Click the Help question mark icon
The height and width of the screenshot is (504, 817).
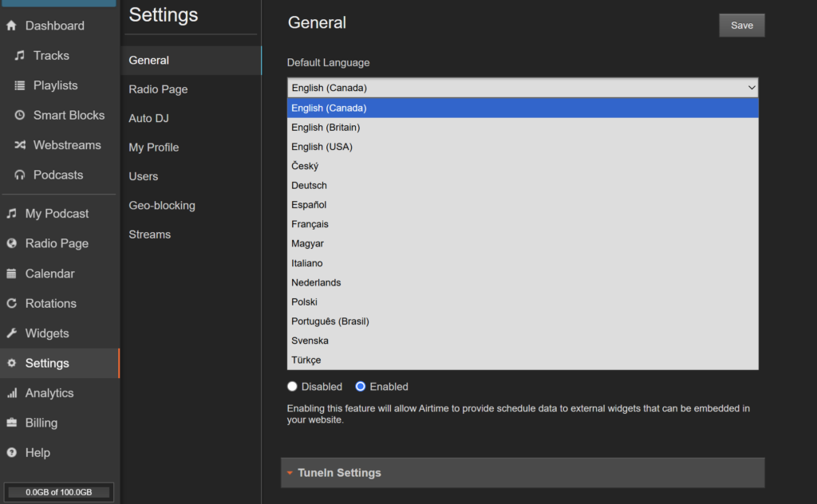tap(11, 452)
